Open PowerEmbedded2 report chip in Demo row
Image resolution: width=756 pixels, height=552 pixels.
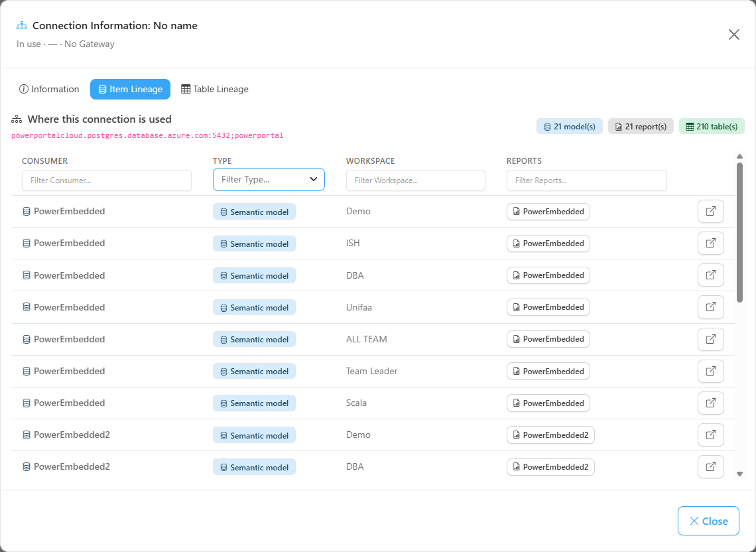click(550, 435)
